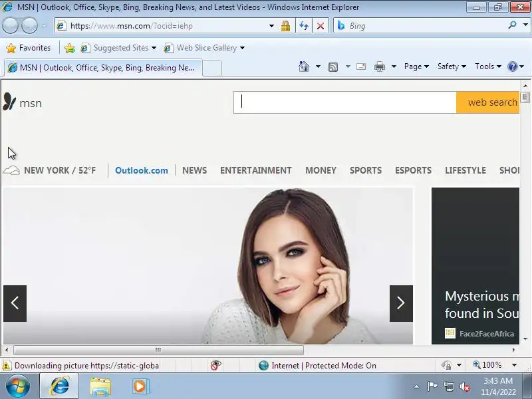The height and width of the screenshot is (399, 532).
Task: Expand Suggested Sites dropdown arrow
Action: (x=154, y=48)
